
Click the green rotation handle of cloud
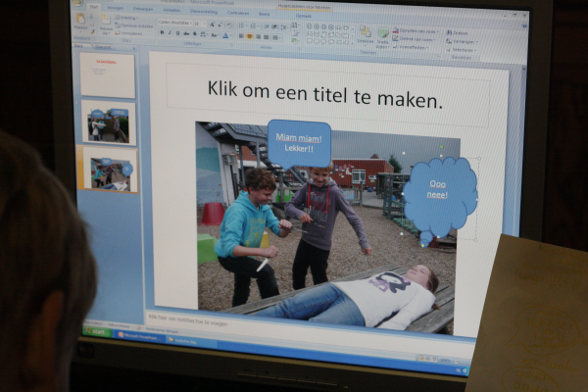(442, 147)
